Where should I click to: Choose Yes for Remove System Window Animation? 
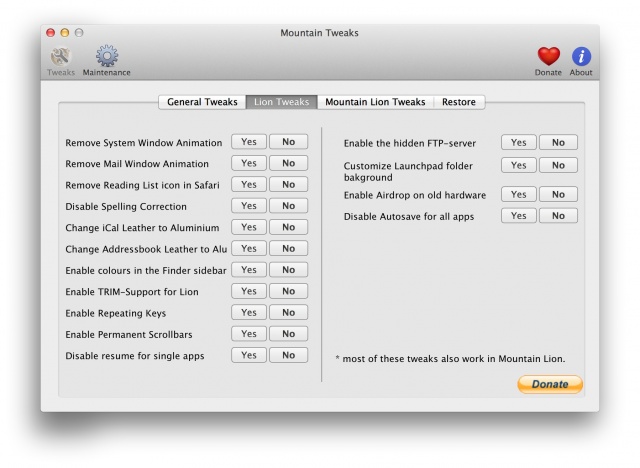[x=249, y=142]
